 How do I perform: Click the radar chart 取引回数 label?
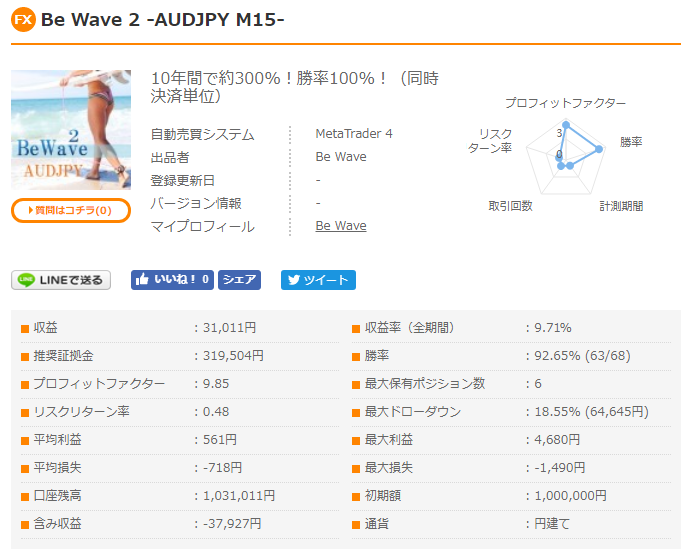510,206
